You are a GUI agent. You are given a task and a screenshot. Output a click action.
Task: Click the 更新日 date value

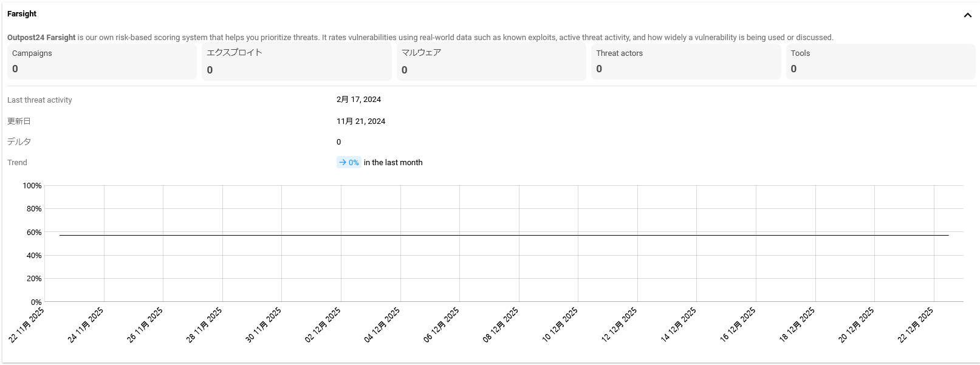(361, 121)
